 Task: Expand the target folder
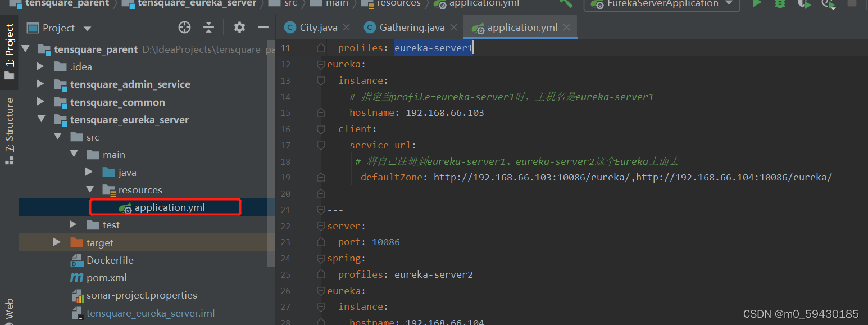[57, 242]
